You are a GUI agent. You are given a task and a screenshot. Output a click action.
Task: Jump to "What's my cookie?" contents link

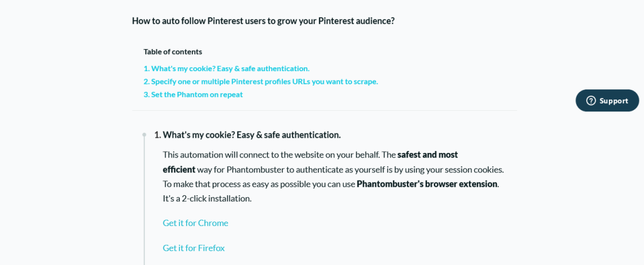[x=226, y=69]
